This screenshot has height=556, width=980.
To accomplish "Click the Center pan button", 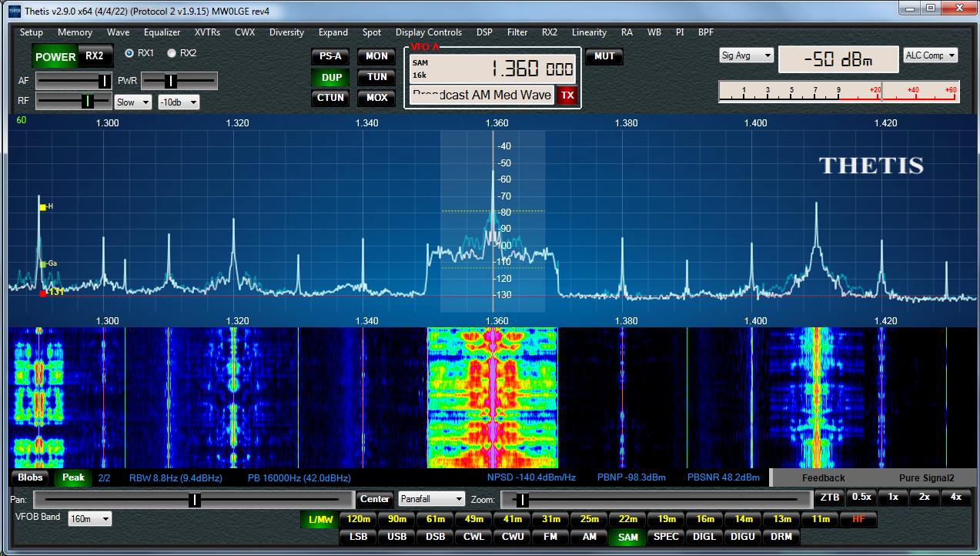I will 375,499.
